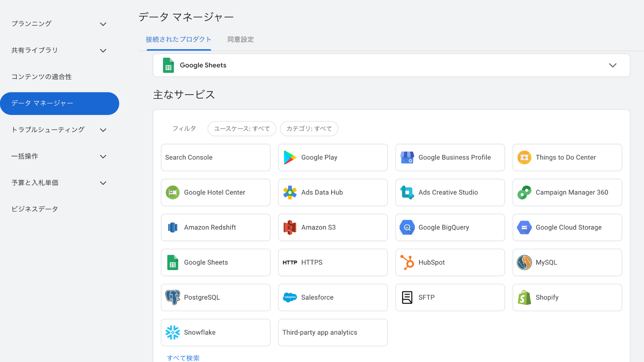This screenshot has height=362, width=644.
Task: Click the Snowflake logo icon
Action: [x=172, y=333]
